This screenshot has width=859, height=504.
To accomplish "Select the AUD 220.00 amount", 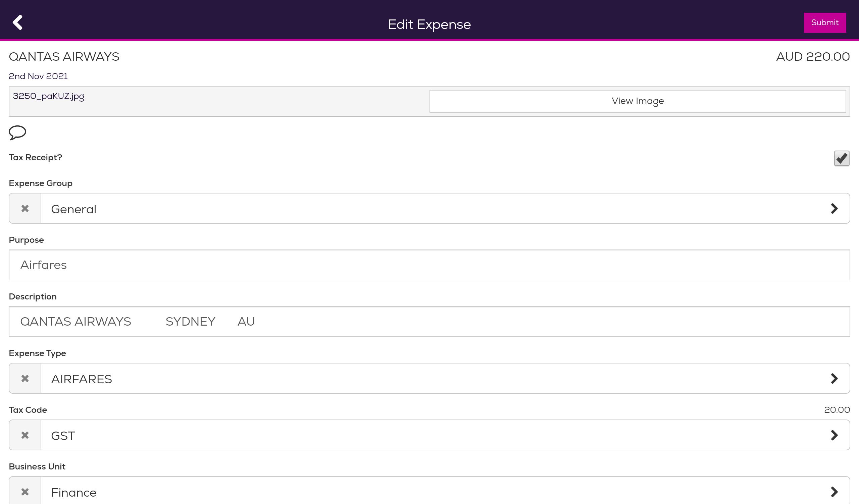I will pyautogui.click(x=813, y=57).
